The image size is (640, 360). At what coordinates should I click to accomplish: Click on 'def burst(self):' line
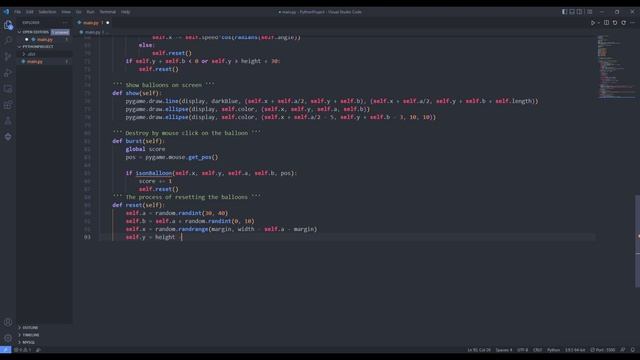pyautogui.click(x=138, y=141)
